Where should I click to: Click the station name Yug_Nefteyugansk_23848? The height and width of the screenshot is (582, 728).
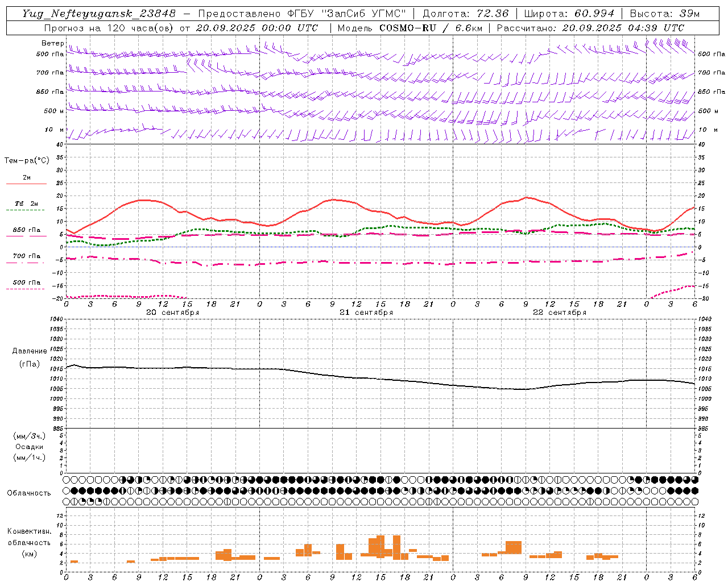pos(99,14)
